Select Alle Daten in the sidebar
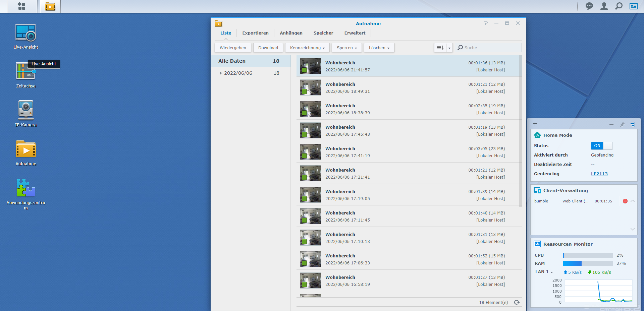Image resolution: width=644 pixels, height=311 pixels. [251, 61]
